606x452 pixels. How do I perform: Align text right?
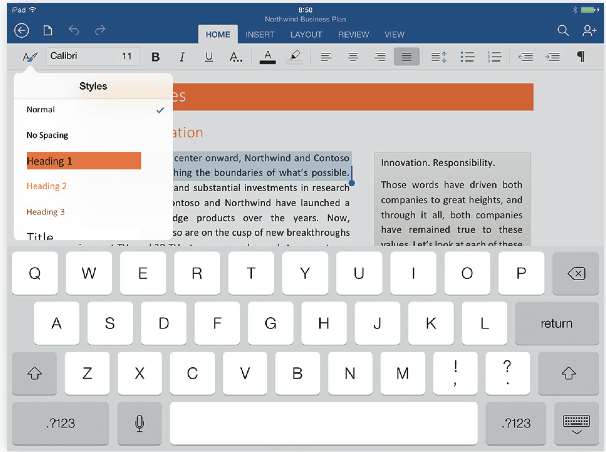tap(380, 57)
